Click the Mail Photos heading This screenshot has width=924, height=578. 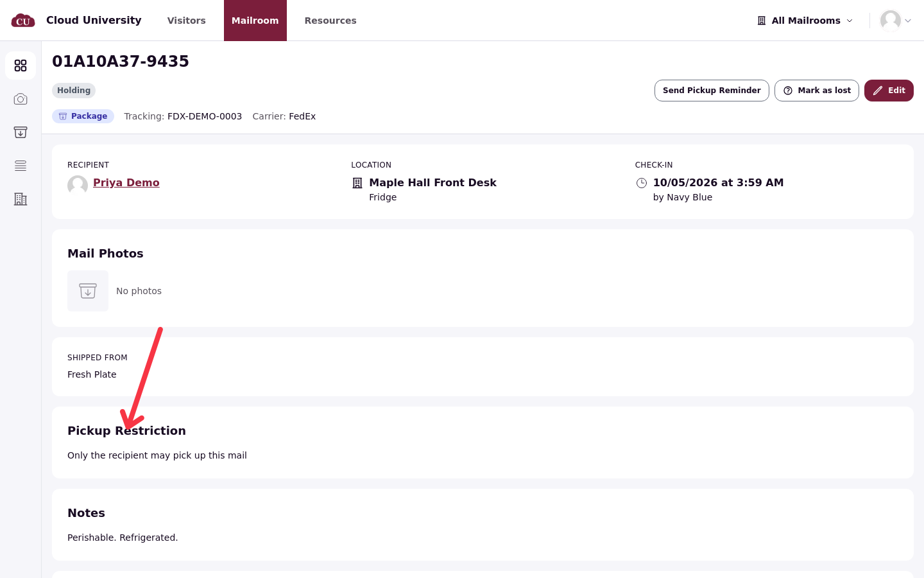105,254
